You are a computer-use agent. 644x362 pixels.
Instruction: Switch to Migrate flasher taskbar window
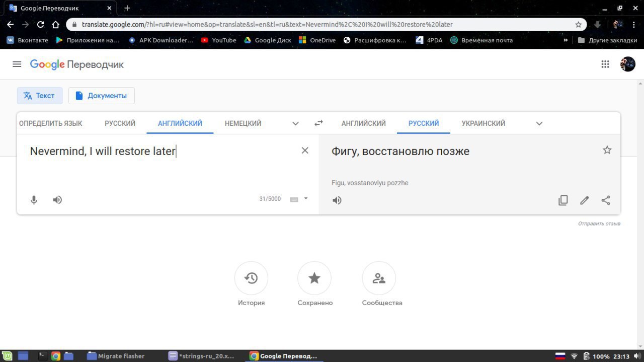[116, 356]
